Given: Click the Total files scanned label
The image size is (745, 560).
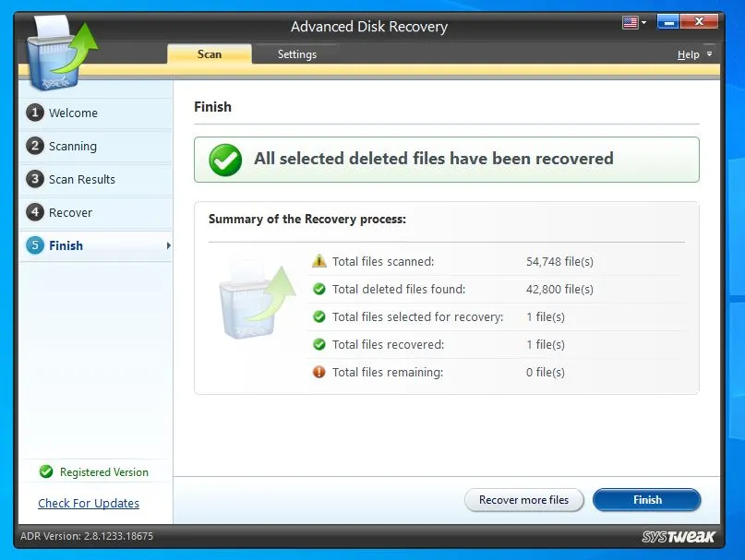Looking at the screenshot, I should pos(383,262).
